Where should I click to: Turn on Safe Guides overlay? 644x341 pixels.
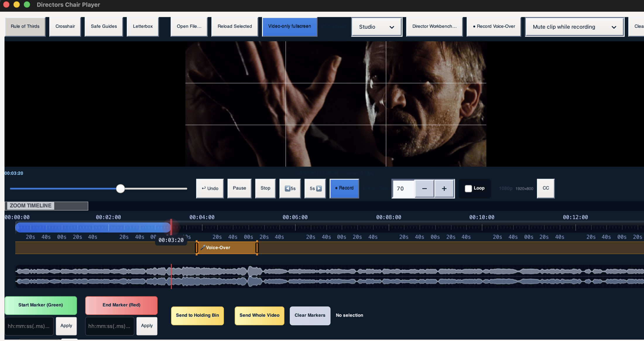pos(104,26)
